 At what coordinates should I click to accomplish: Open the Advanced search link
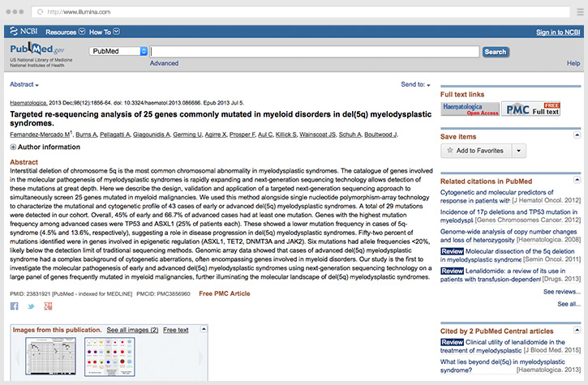point(164,63)
